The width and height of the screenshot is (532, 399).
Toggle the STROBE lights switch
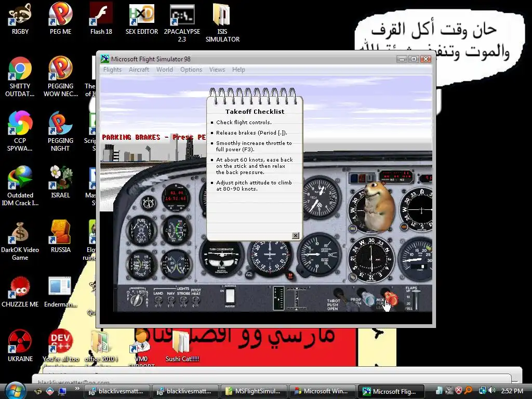click(183, 300)
